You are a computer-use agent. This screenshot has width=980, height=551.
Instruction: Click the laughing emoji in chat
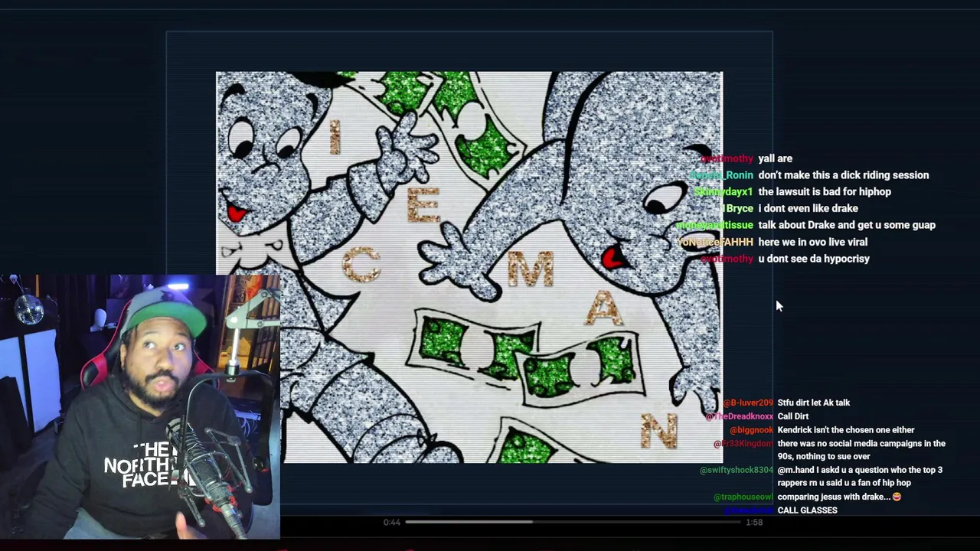click(897, 497)
